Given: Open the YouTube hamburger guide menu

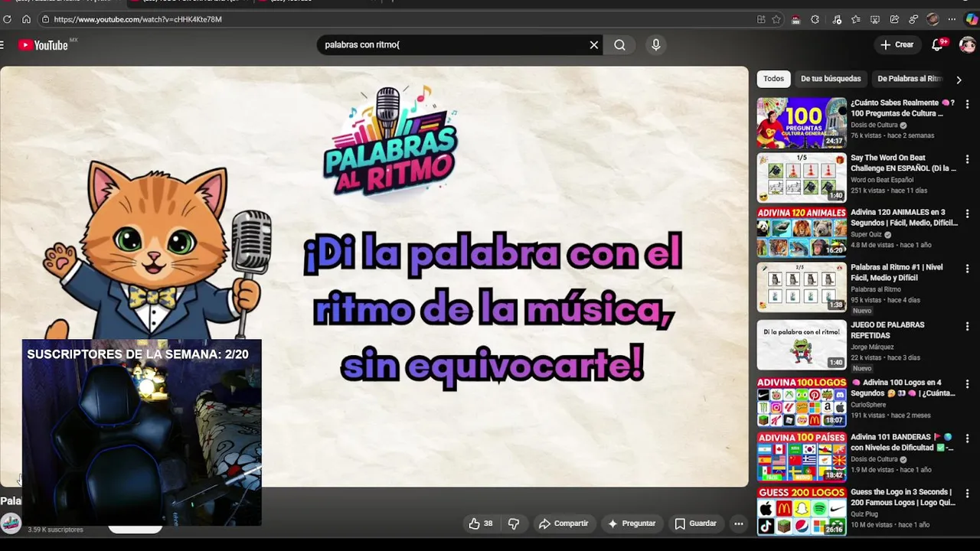Looking at the screenshot, I should (x=2, y=45).
